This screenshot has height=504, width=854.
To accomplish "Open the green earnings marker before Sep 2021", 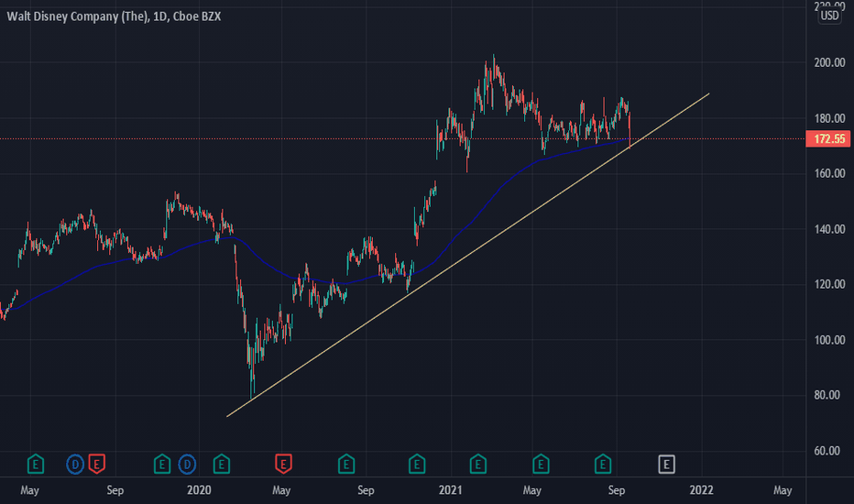I will [x=602, y=465].
